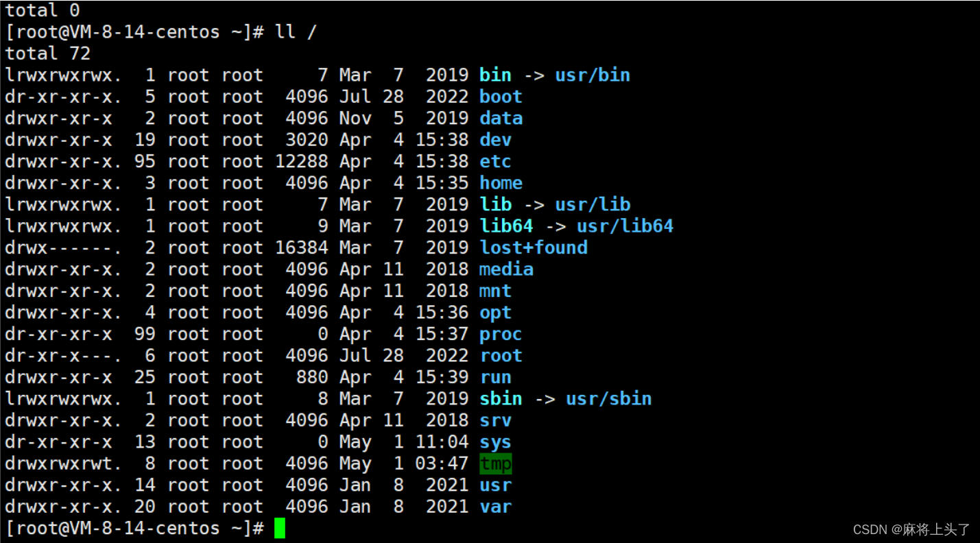Click the permissions 'dr-xr-x---.' of root
Screen dimensions: 980x543
pos(63,355)
